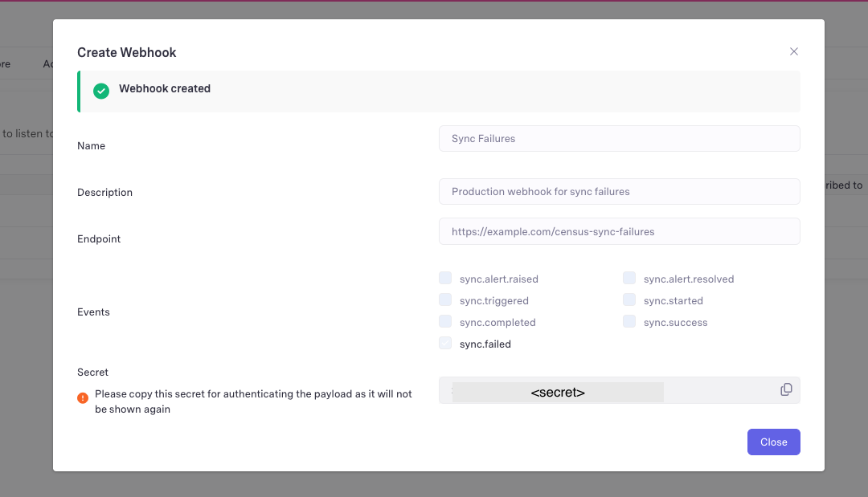Toggle the sync.alert.raised checkbox
Viewport: 868px width, 497px height.
coord(445,279)
